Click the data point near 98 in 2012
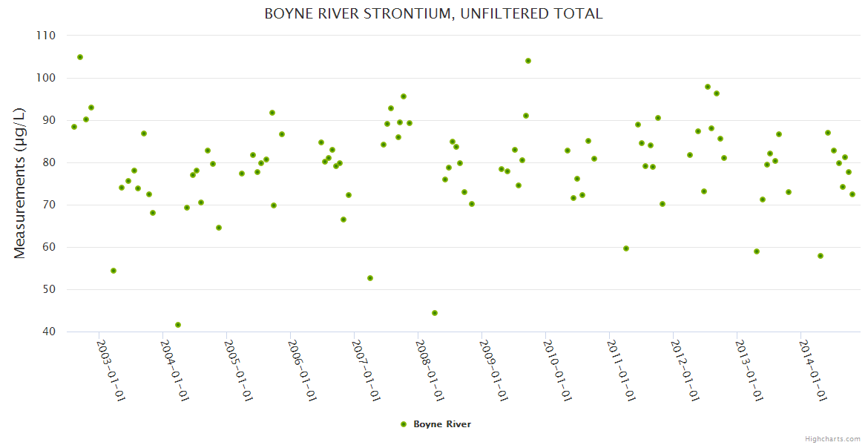The width and height of the screenshot is (868, 445). pos(708,87)
